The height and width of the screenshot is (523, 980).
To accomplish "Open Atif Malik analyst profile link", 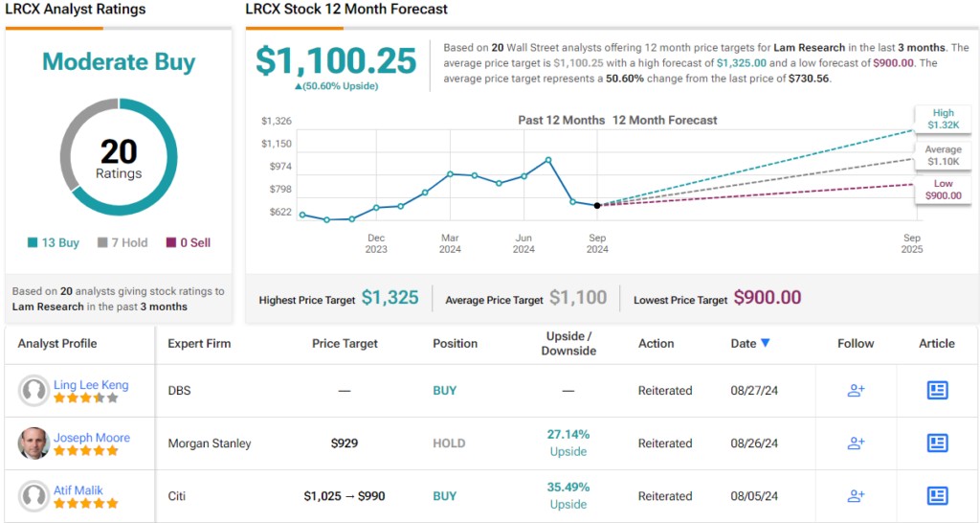I will pos(78,490).
